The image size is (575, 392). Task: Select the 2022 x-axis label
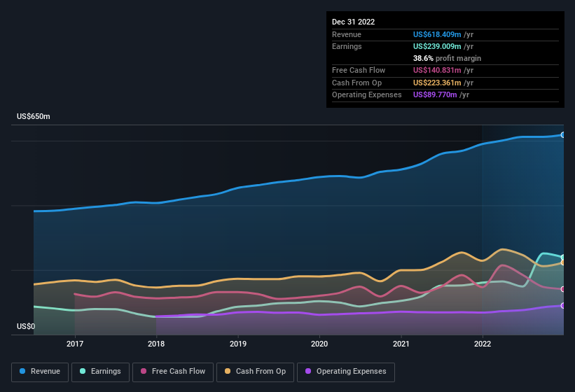coord(483,344)
